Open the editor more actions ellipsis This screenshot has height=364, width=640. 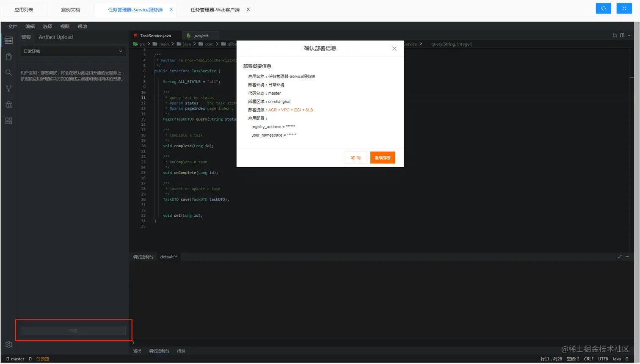pos(630,36)
